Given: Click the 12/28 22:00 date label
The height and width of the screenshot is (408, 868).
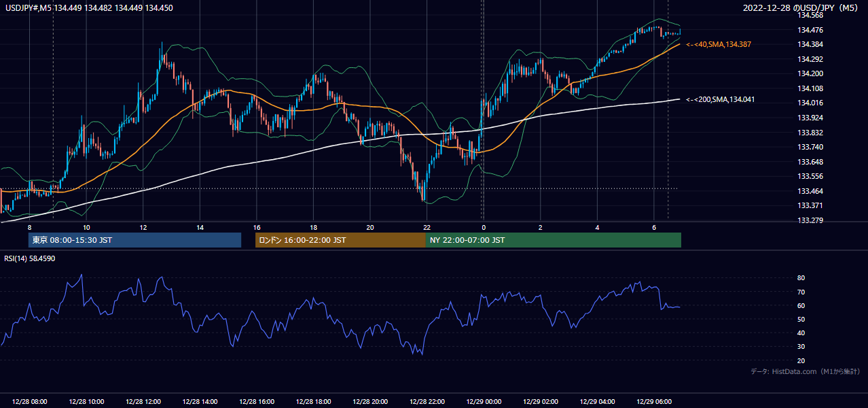Looking at the screenshot, I should pos(427,402).
